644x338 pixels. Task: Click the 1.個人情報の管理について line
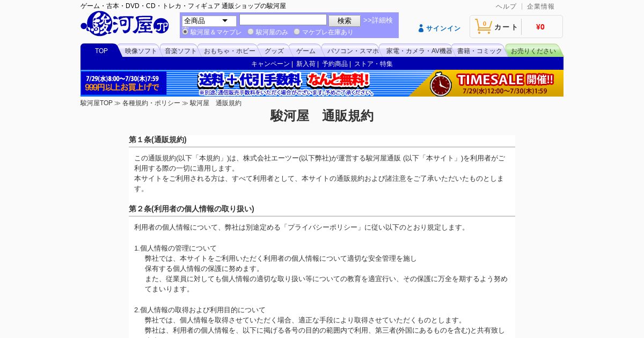(x=175, y=248)
